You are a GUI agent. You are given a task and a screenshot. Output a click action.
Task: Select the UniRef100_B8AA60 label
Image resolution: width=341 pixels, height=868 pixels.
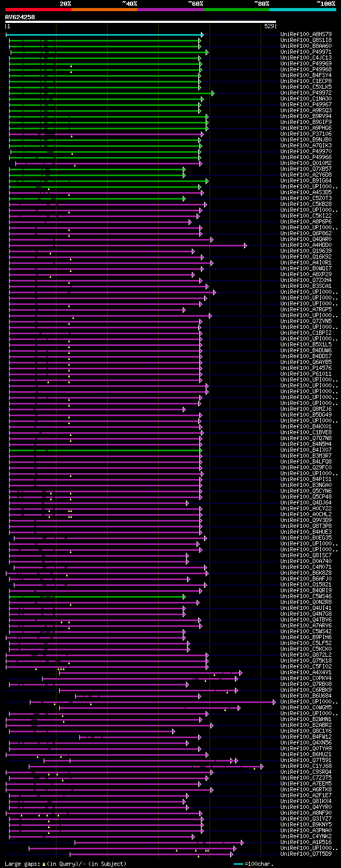[x=306, y=46]
